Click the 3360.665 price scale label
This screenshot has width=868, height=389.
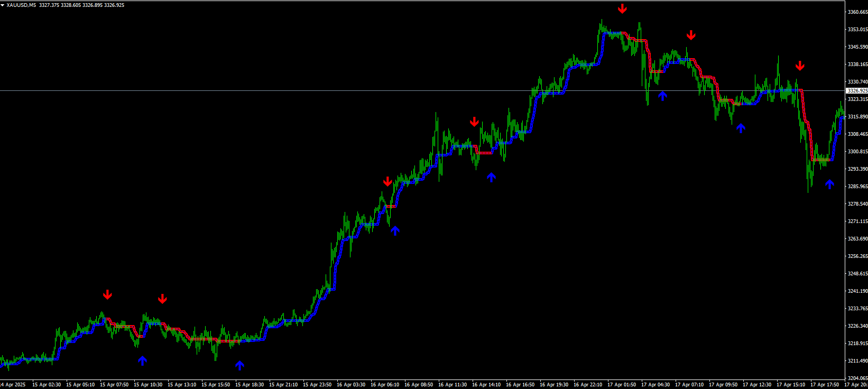coord(857,12)
